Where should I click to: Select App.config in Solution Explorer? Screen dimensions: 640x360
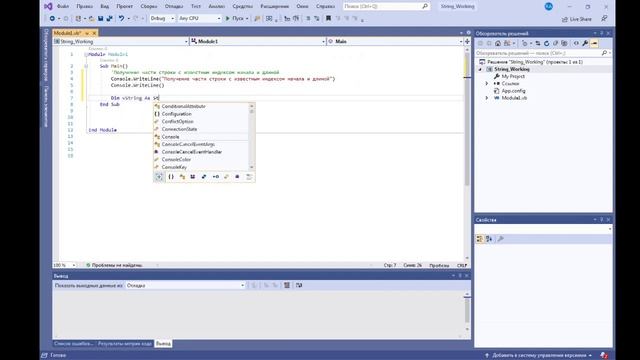(x=513, y=91)
